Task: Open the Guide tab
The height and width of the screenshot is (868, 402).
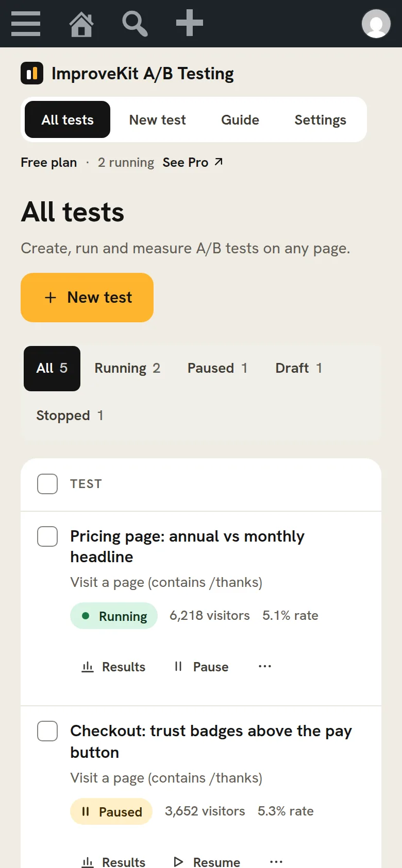Action: (x=240, y=119)
